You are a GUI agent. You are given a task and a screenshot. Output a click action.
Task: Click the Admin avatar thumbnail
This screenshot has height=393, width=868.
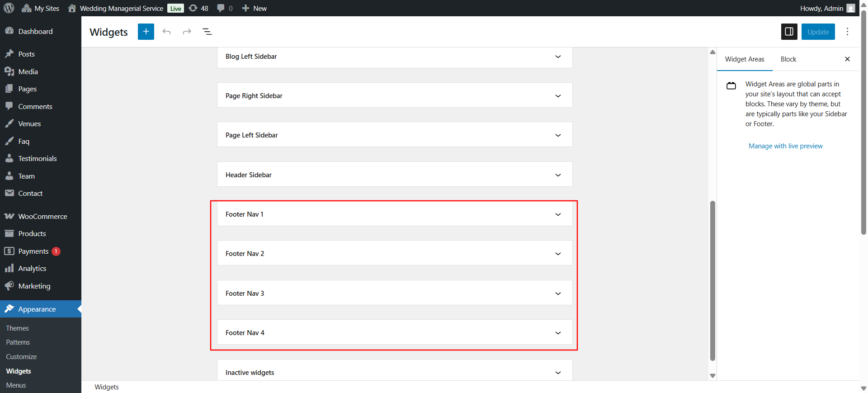point(851,8)
